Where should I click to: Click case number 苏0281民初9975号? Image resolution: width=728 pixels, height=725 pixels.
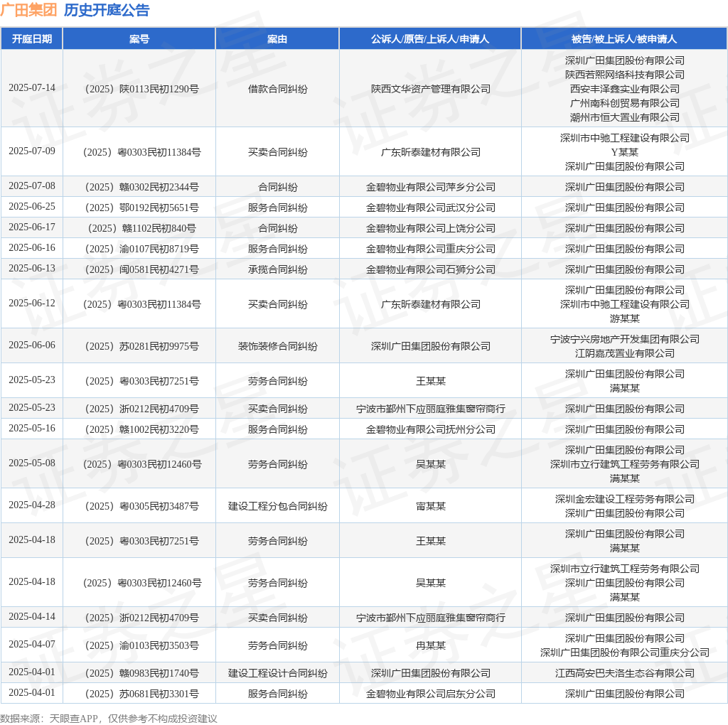pos(141,346)
